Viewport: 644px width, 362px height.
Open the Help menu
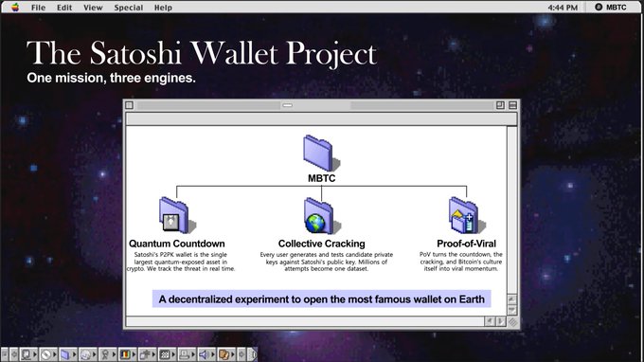163,8
